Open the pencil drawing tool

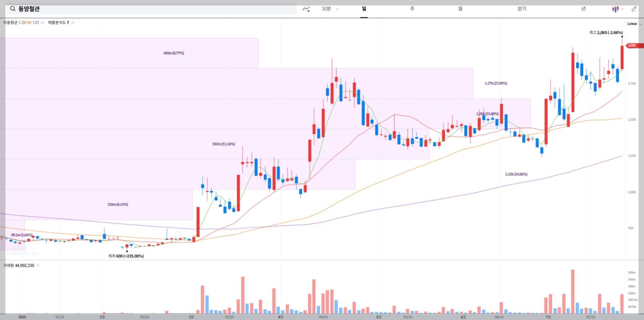coord(634,9)
